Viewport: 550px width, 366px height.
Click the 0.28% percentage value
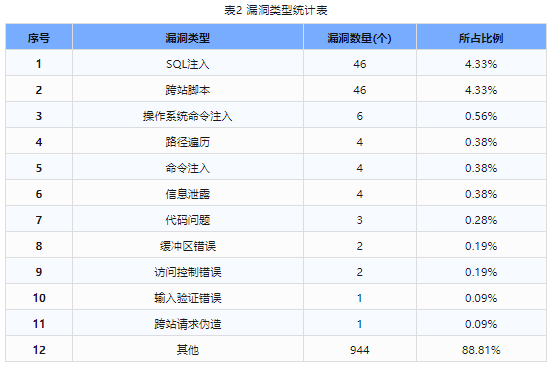[x=481, y=220]
